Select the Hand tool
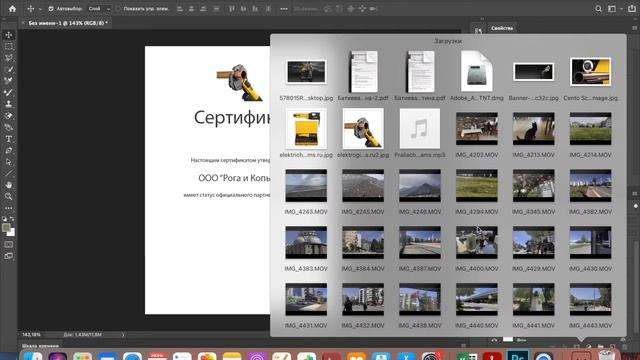Image resolution: width=640 pixels, height=360 pixels. pos(9,185)
